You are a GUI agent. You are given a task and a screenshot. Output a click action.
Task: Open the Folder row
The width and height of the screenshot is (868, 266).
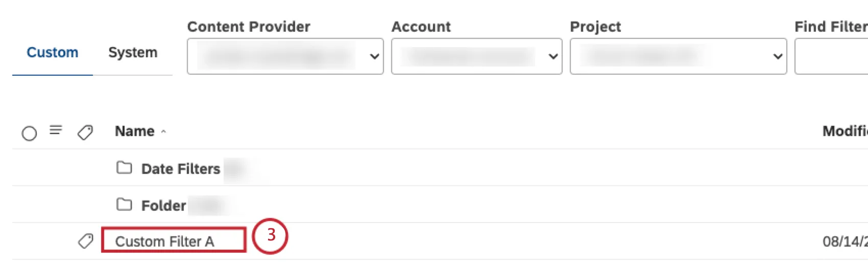pos(163,206)
